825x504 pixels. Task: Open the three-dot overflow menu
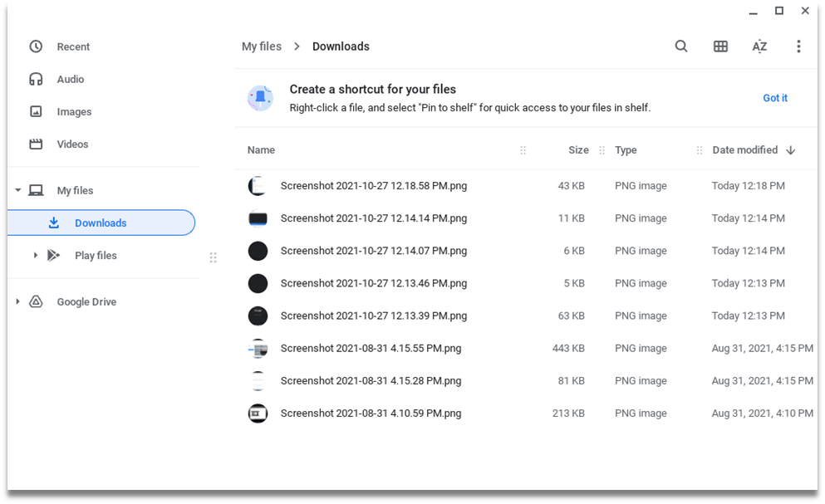point(798,46)
